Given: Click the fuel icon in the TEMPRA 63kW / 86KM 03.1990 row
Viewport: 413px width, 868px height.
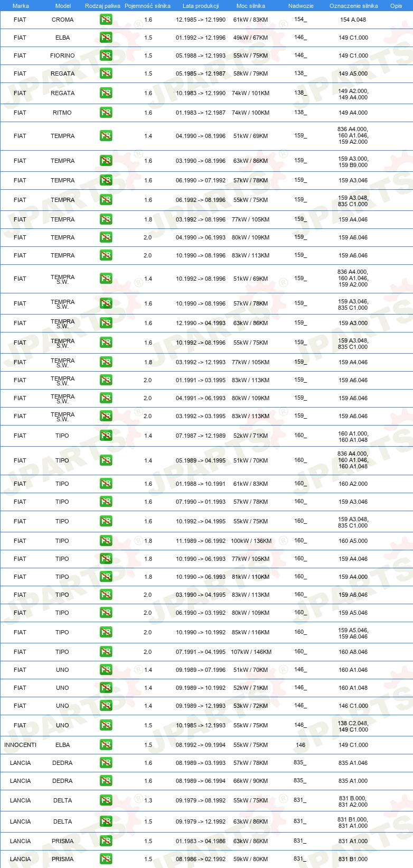Looking at the screenshot, I should click(106, 161).
